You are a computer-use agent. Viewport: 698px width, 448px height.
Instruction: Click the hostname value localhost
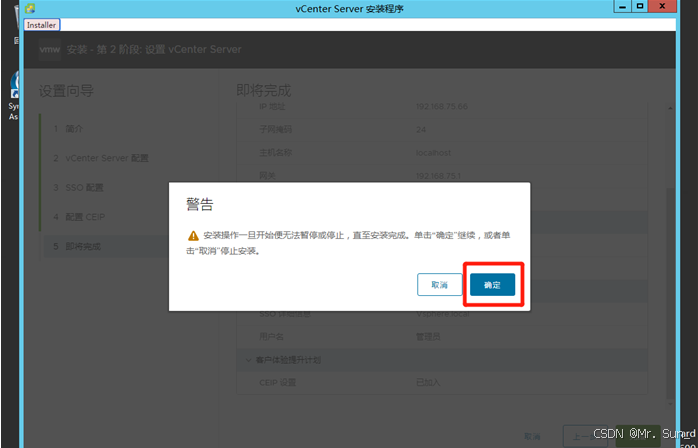click(x=433, y=153)
